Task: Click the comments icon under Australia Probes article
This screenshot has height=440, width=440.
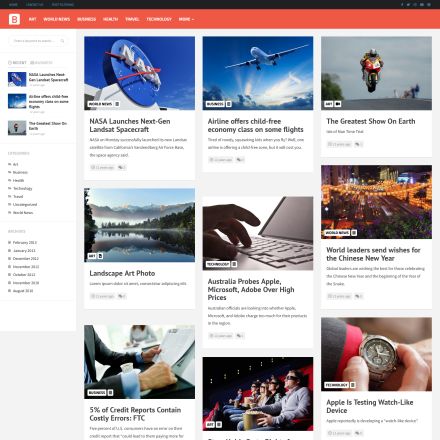Action: coord(239,336)
